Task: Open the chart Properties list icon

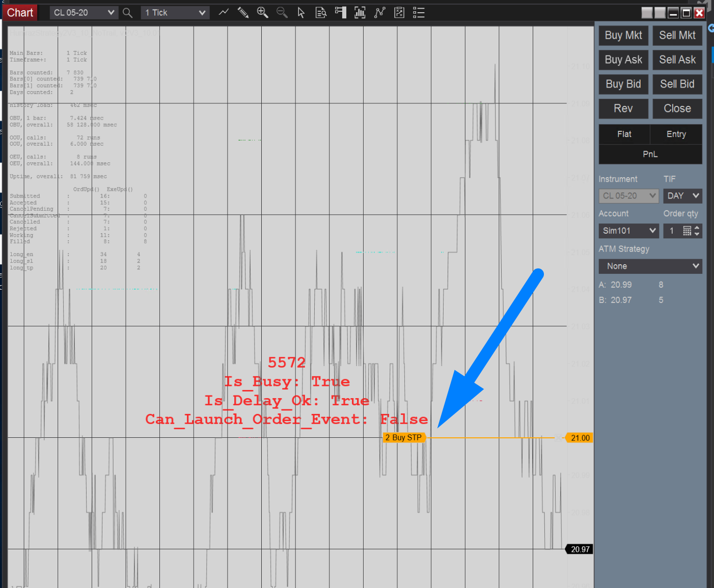Action: click(x=419, y=13)
